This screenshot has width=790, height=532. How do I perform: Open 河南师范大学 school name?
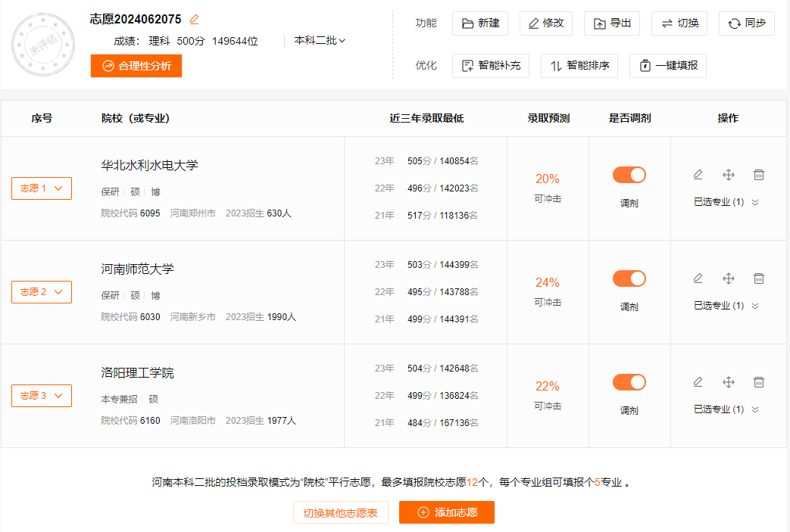point(138,269)
